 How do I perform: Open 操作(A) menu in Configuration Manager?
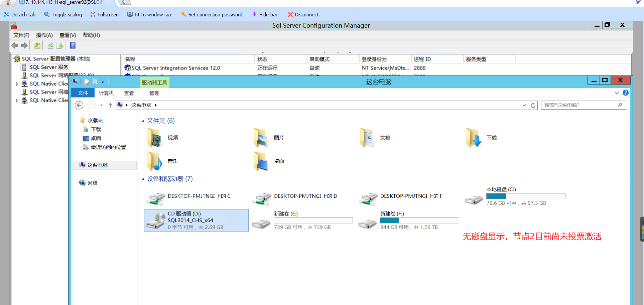pos(44,35)
